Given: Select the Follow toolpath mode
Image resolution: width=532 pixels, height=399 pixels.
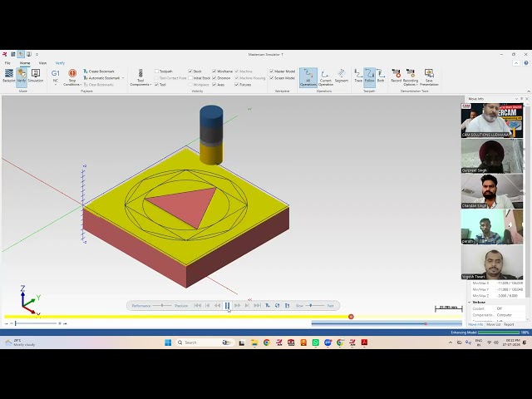Looking at the screenshot, I should (x=369, y=76).
